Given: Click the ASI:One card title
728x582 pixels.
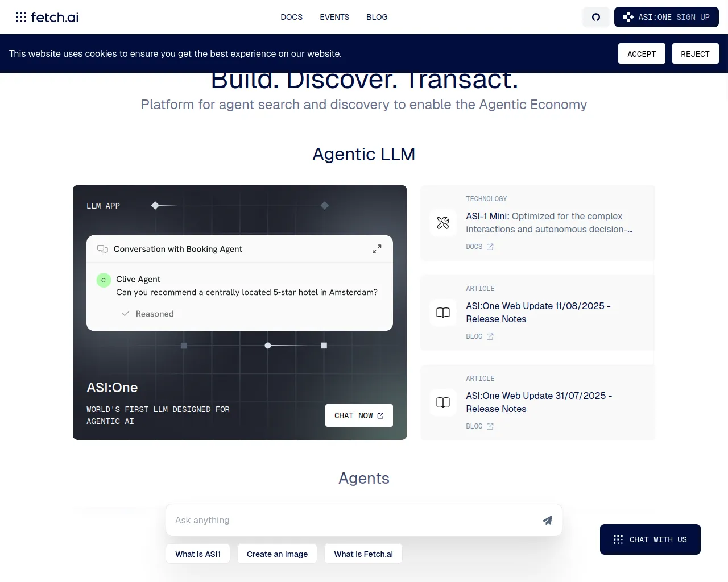Looking at the screenshot, I should click(112, 388).
